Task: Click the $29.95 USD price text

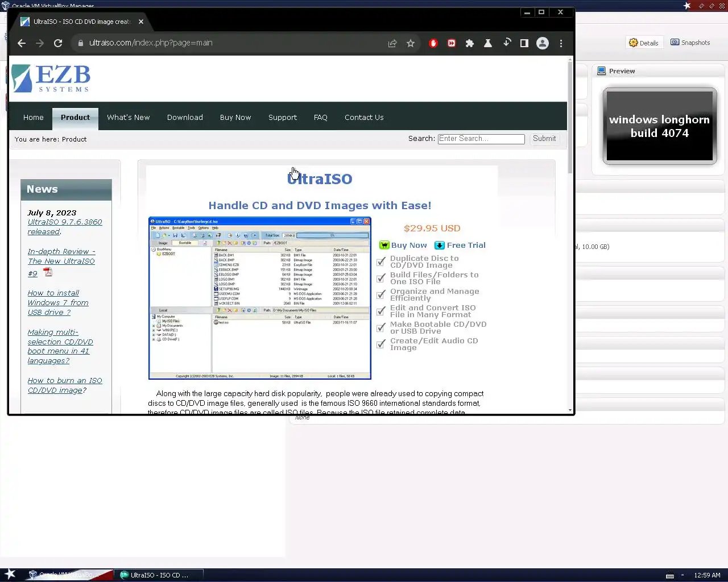Action: coord(432,228)
